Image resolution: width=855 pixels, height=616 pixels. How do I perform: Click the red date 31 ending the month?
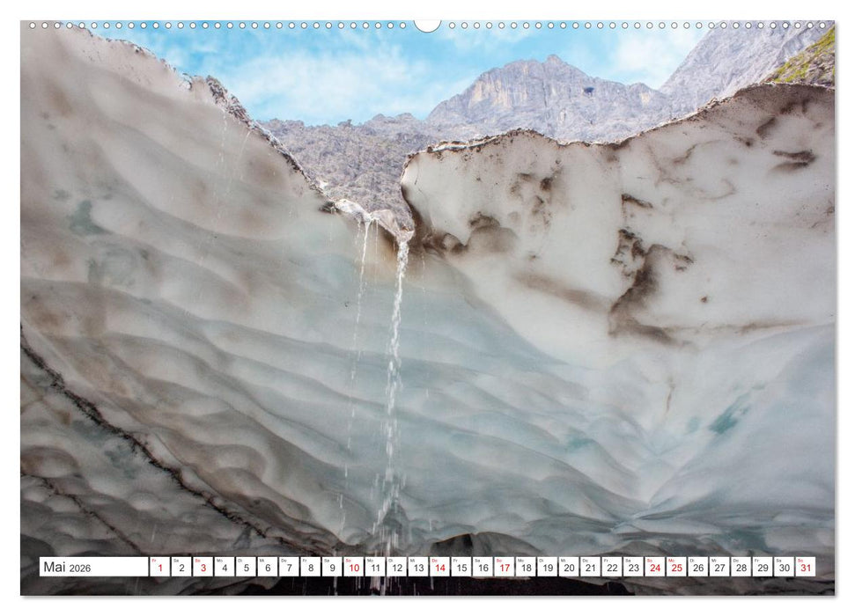pyautogui.click(x=807, y=570)
